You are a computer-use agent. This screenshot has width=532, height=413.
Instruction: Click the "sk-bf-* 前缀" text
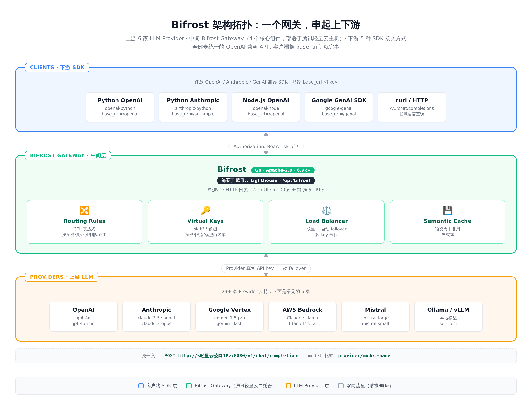[x=205, y=229]
